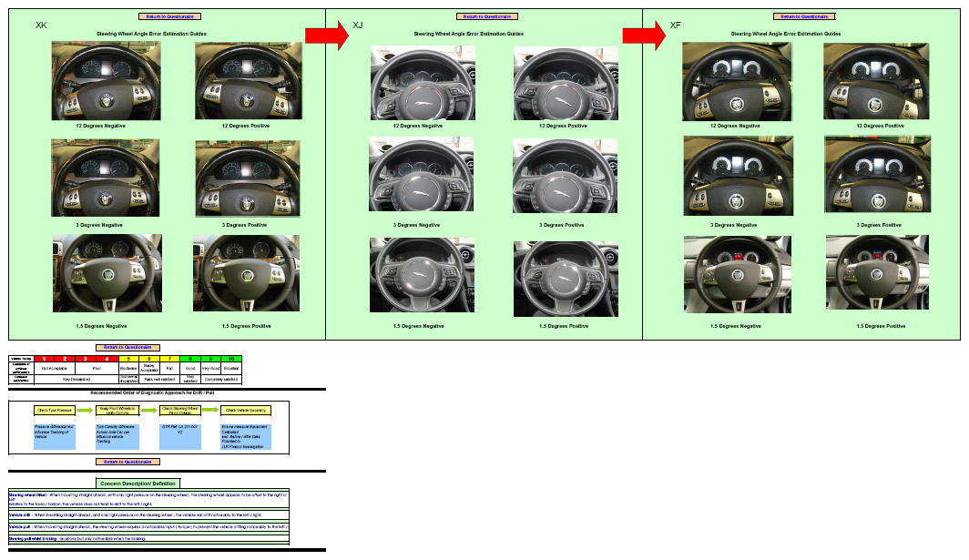Select XK 12 Degrees Negative steering photo
Screen dimensions: 969x560
pos(107,81)
